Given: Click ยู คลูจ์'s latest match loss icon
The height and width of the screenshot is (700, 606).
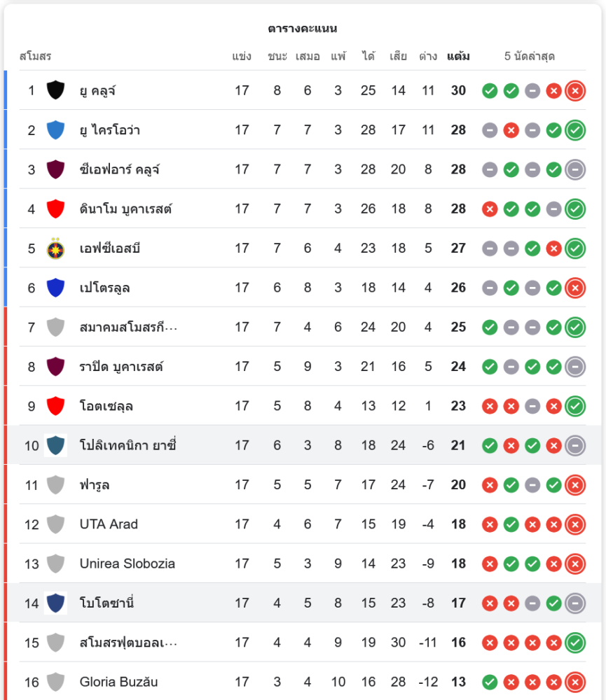Looking at the screenshot, I should coord(575,90).
